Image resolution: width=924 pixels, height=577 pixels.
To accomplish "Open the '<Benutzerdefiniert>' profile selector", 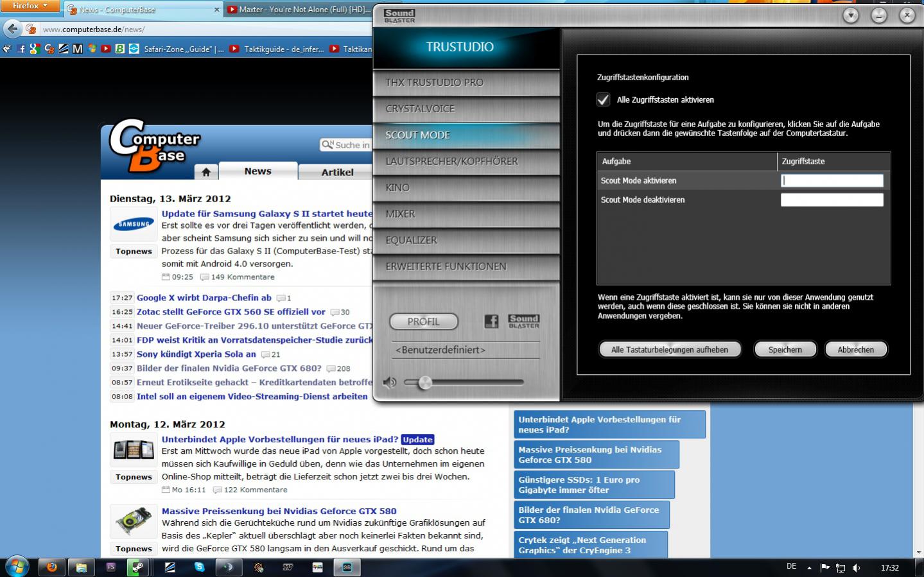I will click(x=466, y=350).
